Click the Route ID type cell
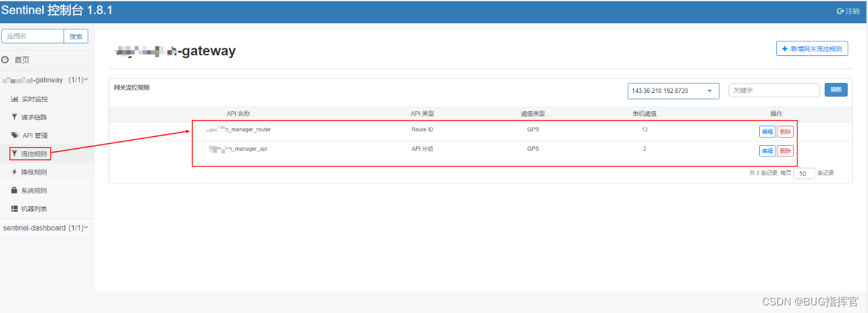Screen dimensions: 868x313 click(x=422, y=129)
